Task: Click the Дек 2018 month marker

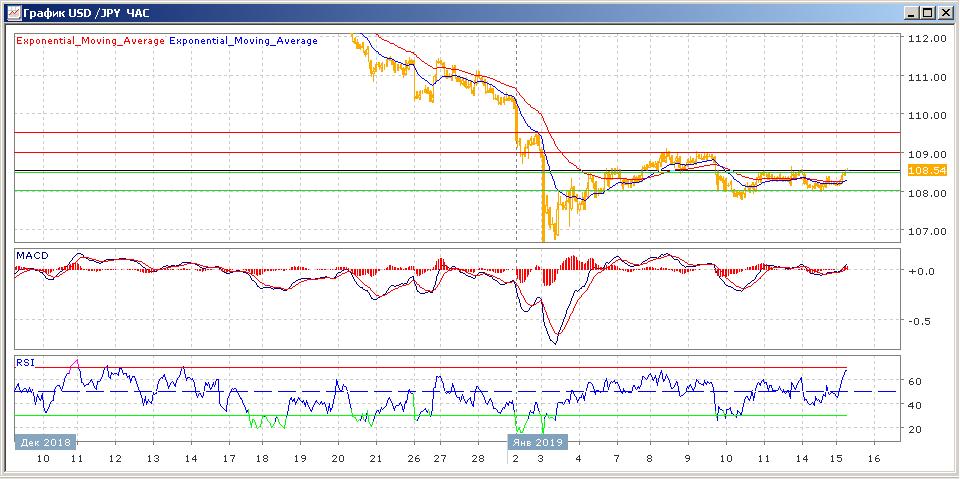Action: [x=44, y=441]
